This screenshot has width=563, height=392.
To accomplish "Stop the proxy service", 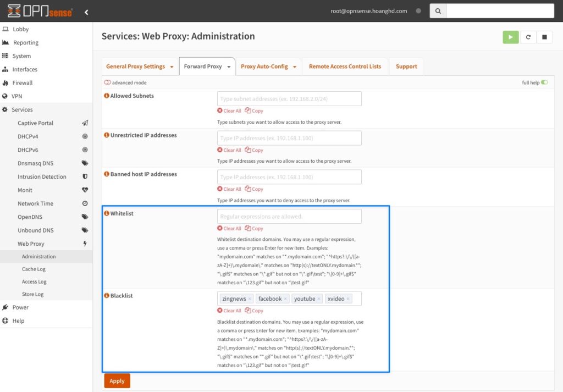I will (x=544, y=37).
